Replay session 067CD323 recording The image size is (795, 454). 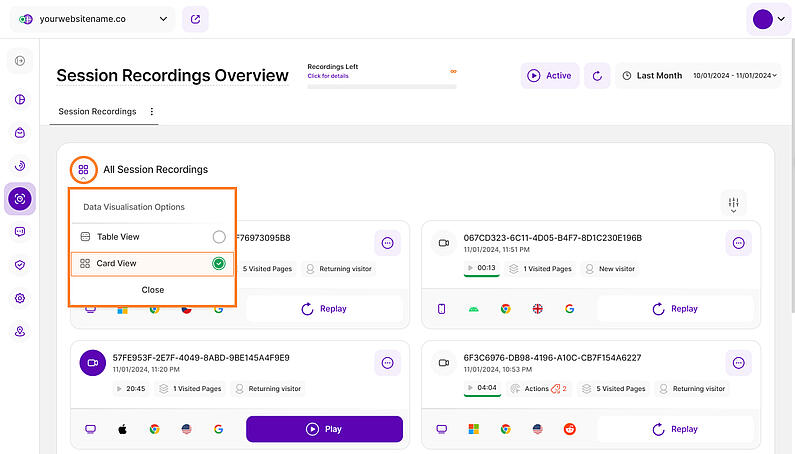(x=675, y=309)
